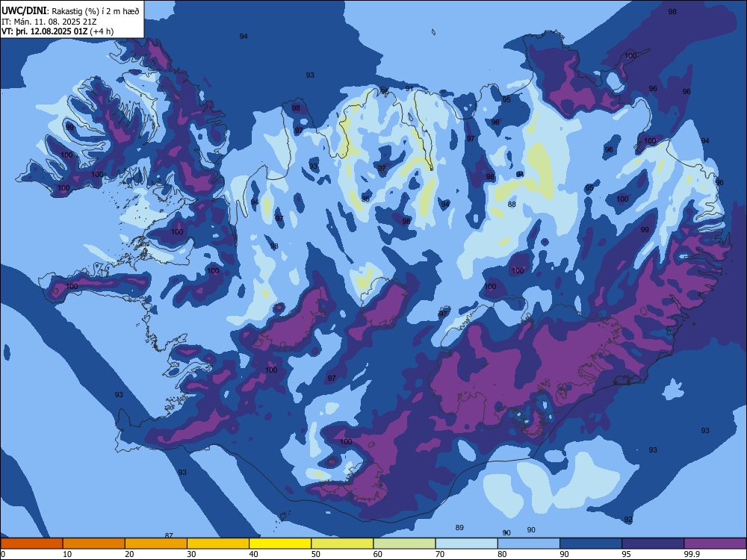Image resolution: width=747 pixels, height=560 pixels.
Task: Click the 'VT: þri. 12.08.2025 01Z (+4 h)' line
Action: (58, 31)
